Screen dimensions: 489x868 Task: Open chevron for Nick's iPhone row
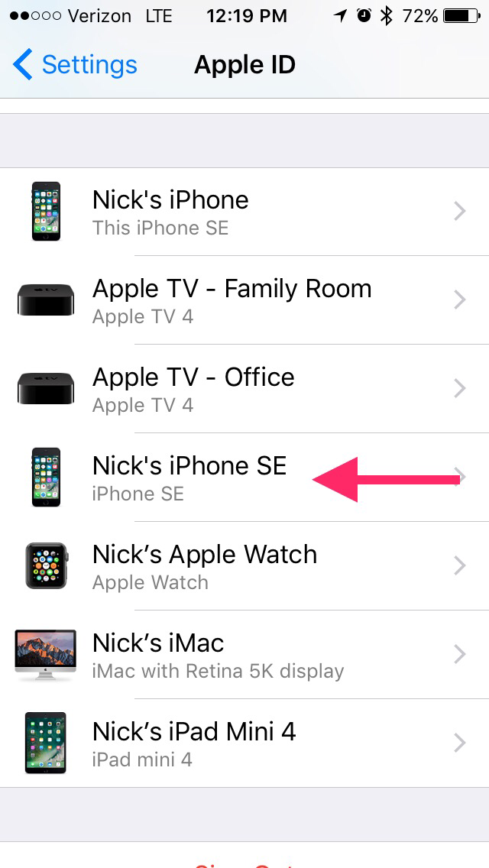click(x=460, y=212)
